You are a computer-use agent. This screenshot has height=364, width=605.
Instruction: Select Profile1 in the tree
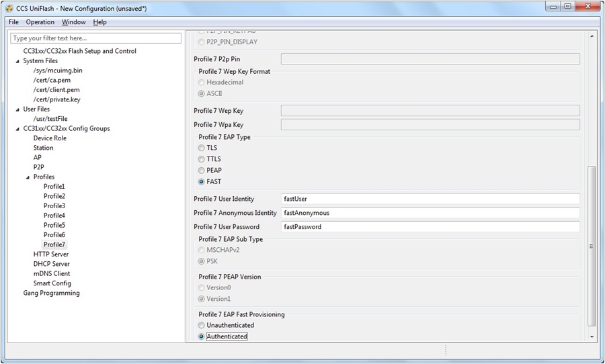tap(54, 186)
